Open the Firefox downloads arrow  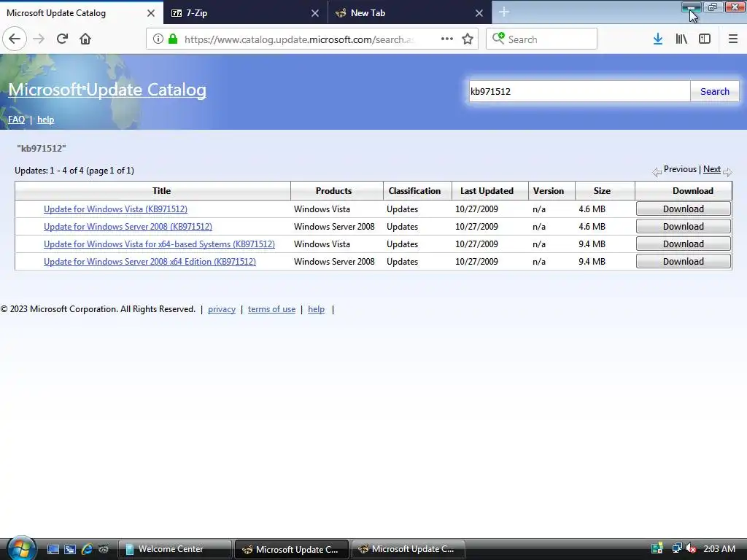[658, 39]
